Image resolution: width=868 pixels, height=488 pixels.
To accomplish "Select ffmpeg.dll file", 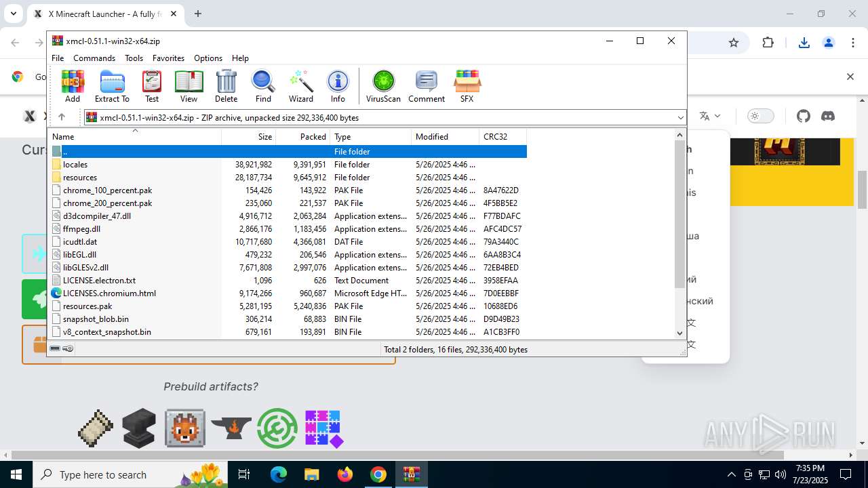I will 288,229.
